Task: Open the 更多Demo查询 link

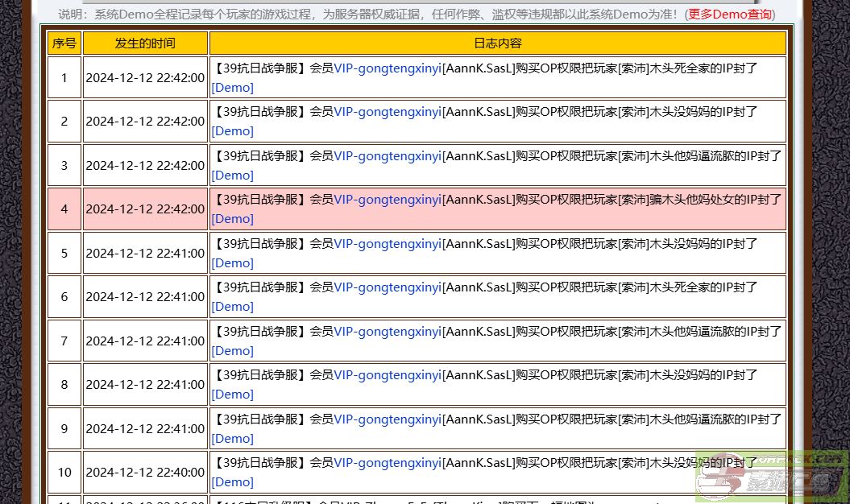Action: 729,14
